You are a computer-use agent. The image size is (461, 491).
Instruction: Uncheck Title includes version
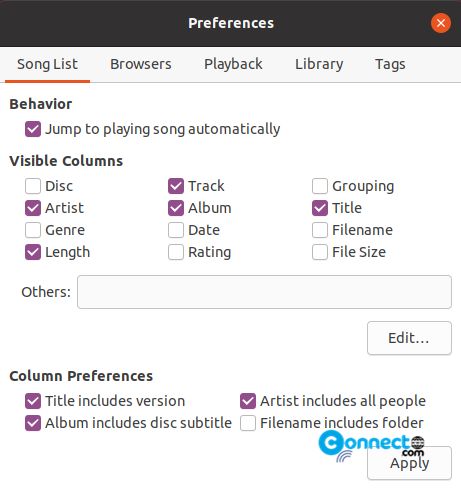point(33,401)
